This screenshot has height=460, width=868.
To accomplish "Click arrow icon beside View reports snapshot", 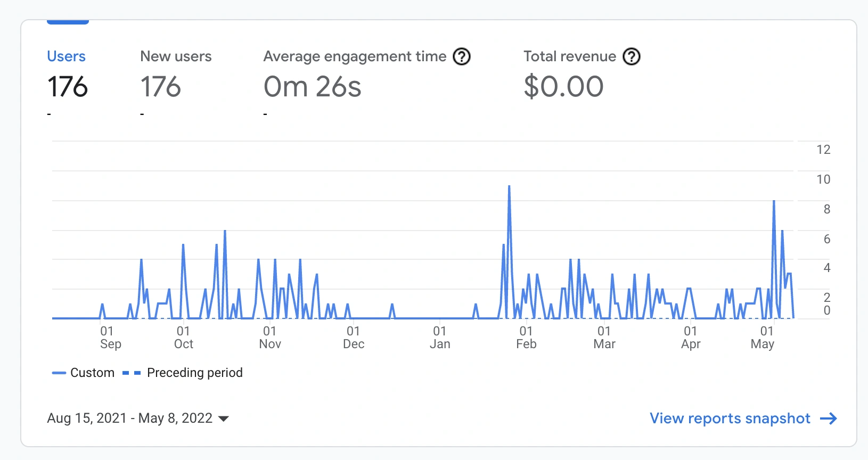I will [829, 419].
